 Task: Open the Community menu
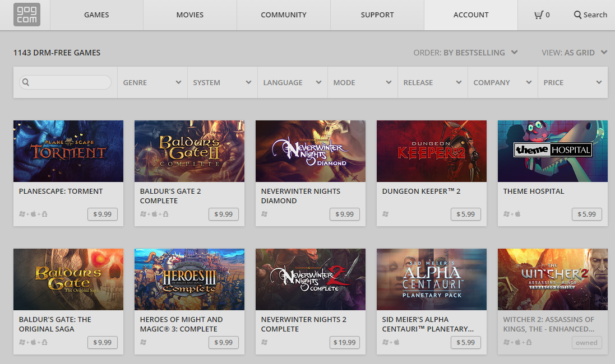pyautogui.click(x=284, y=15)
